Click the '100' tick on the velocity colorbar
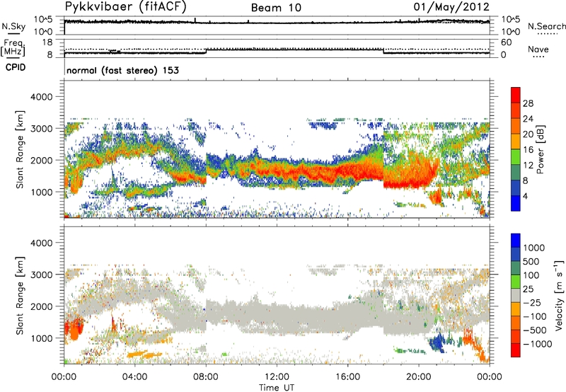Image resolution: width=566 pixels, height=392 pixels. coord(531,275)
